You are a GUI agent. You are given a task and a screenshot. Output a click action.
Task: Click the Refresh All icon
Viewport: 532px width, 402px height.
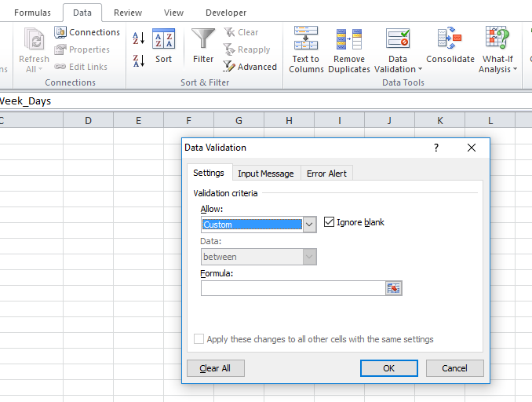[x=34, y=39]
